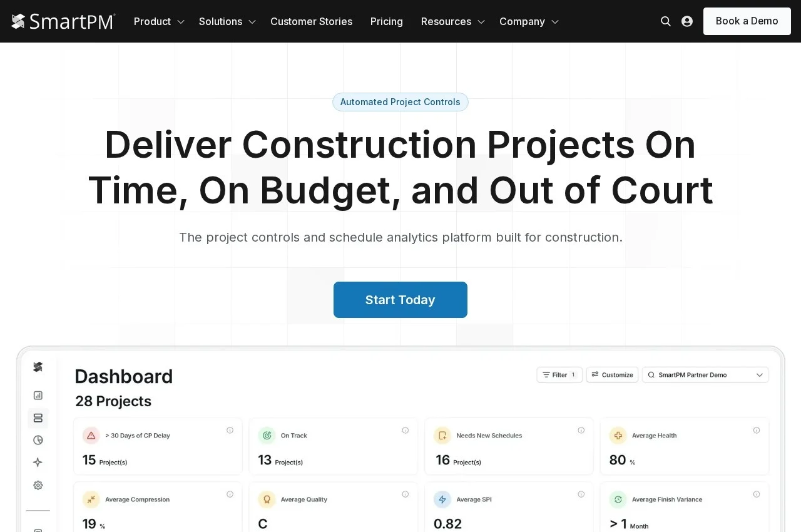Expand the Resources menu
801x532 pixels.
click(x=453, y=21)
